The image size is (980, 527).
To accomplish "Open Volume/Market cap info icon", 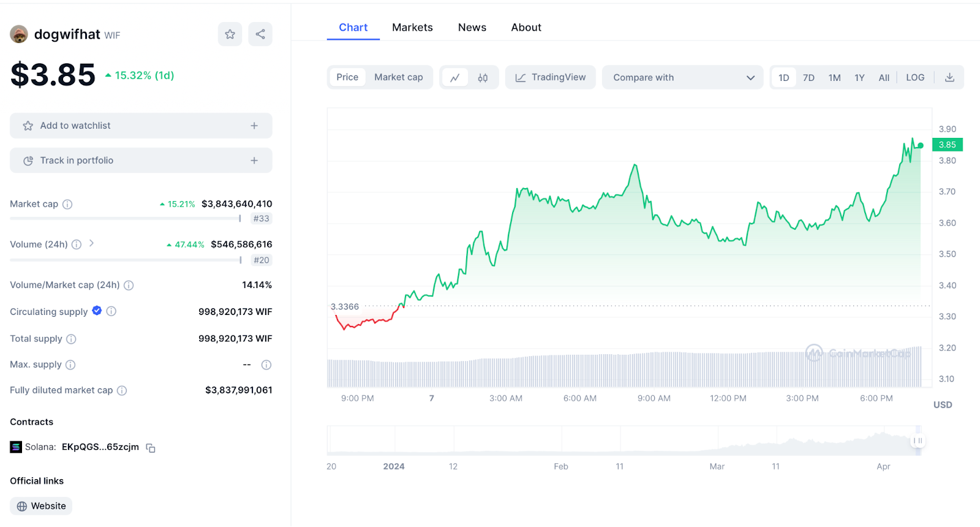I will pyautogui.click(x=129, y=285).
